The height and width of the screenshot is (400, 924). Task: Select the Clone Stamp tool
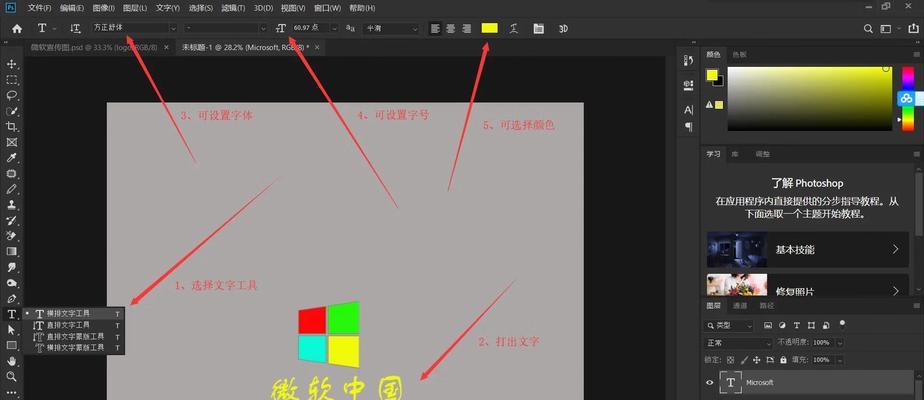coord(11,205)
